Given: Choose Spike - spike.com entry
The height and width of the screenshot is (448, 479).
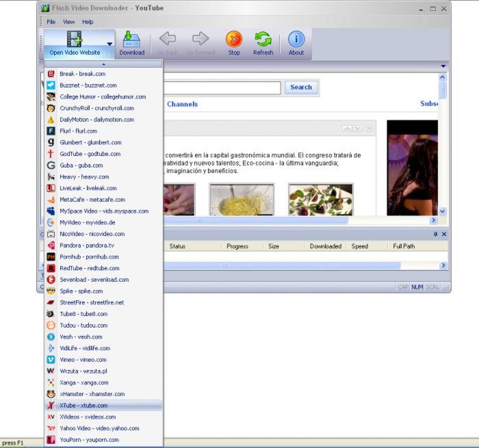Looking at the screenshot, I should [x=104, y=291].
